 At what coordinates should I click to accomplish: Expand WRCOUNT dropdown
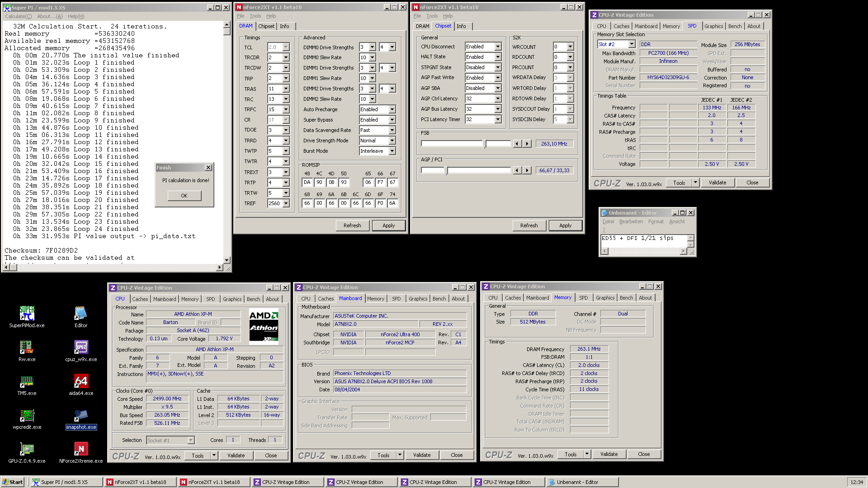pyautogui.click(x=570, y=47)
